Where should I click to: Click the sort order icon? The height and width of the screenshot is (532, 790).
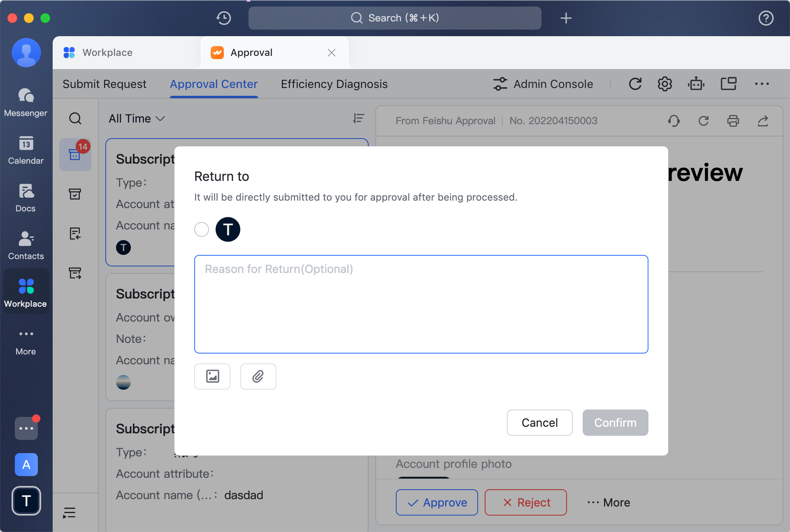coord(358,119)
